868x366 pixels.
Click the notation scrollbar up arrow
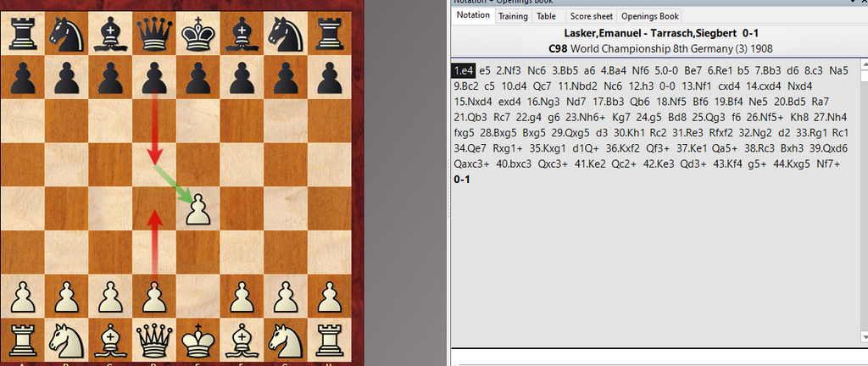pyautogui.click(x=864, y=66)
